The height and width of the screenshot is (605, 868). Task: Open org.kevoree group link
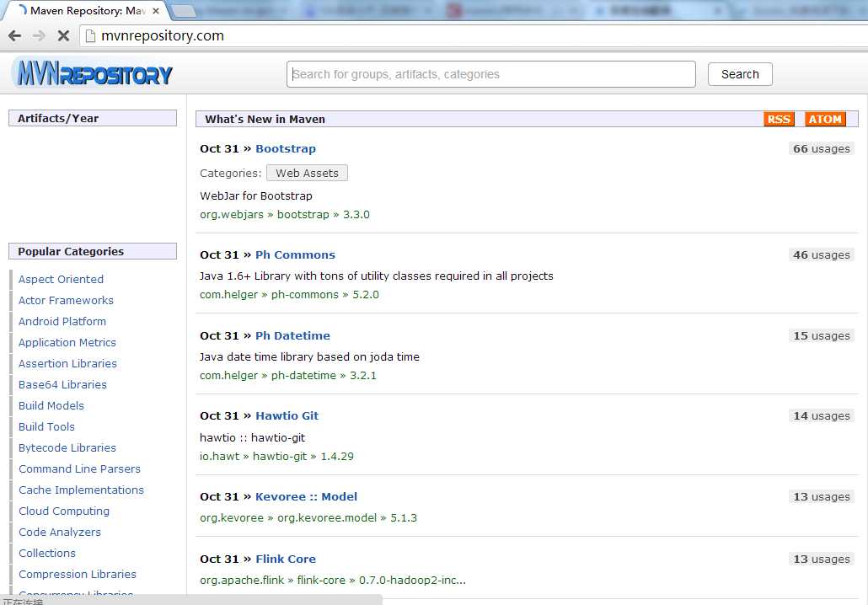pyautogui.click(x=232, y=517)
